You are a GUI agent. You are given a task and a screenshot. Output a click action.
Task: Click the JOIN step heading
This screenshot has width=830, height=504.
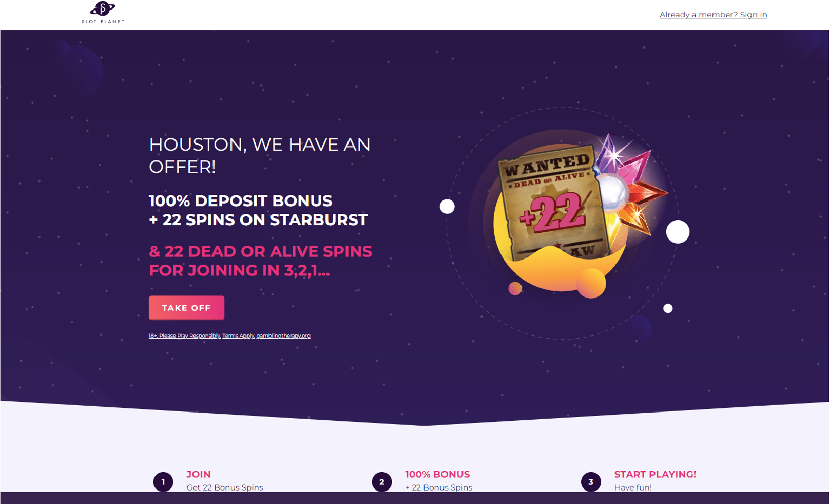click(198, 474)
